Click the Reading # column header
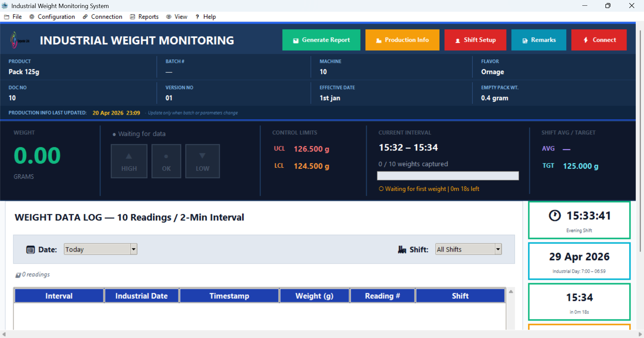This screenshot has width=644, height=338. [x=382, y=296]
